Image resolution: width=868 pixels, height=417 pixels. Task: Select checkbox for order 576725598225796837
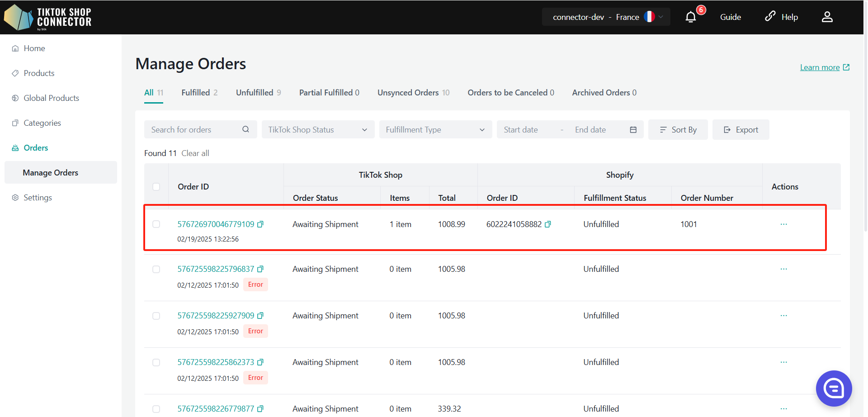[156, 270]
